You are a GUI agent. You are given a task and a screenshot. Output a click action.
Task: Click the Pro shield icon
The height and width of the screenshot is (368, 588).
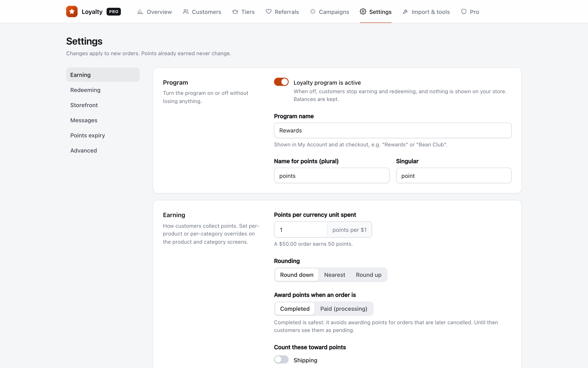tap(464, 12)
